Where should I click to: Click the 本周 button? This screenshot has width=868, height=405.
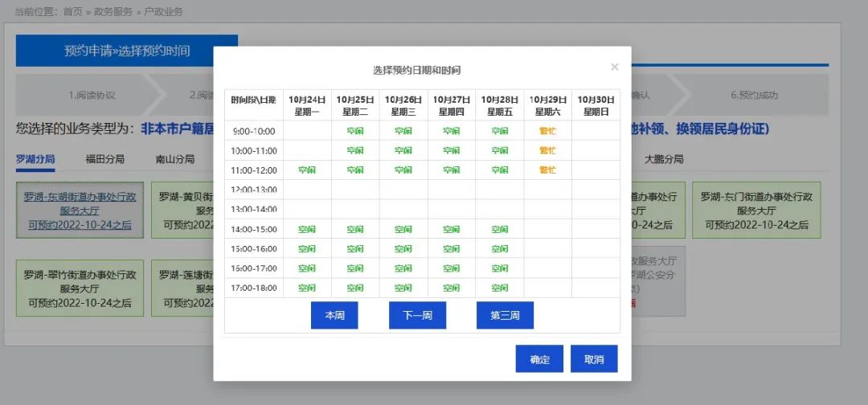[334, 315]
